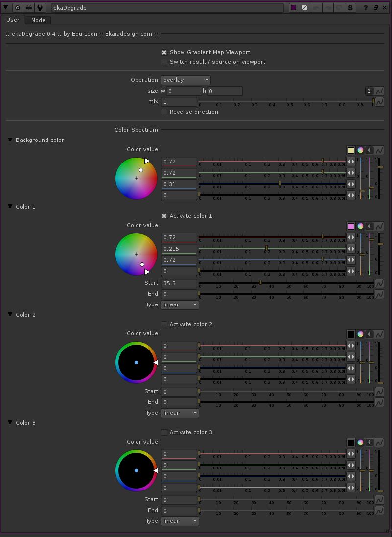The image size is (392, 537).
Task: Open Color 3 color wheel picker icon
Action: pos(360,443)
